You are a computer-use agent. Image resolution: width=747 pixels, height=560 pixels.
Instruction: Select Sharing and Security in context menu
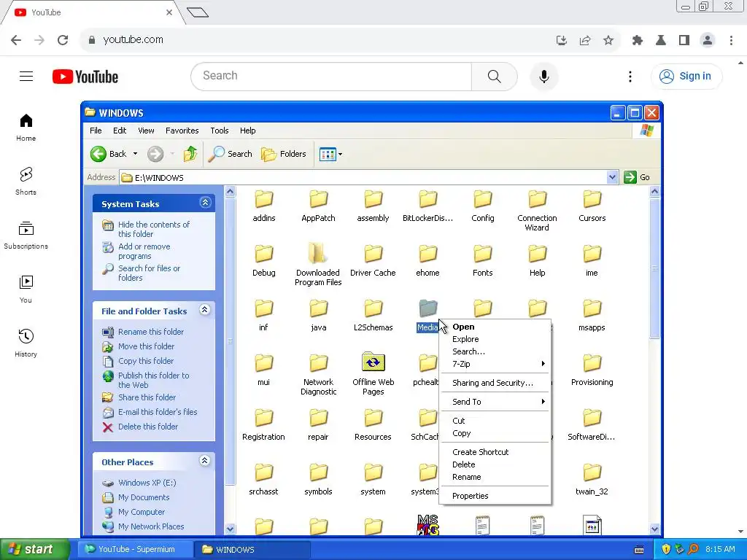pos(495,383)
